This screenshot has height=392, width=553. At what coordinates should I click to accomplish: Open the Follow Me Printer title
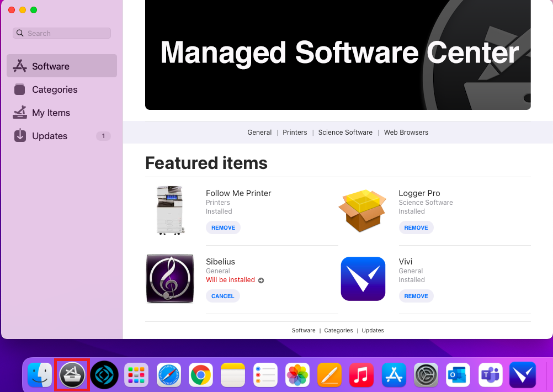point(238,193)
